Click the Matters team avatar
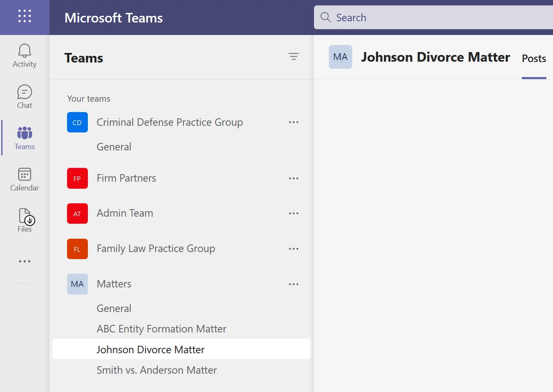Viewport: 553px width, 392px height. tap(77, 284)
